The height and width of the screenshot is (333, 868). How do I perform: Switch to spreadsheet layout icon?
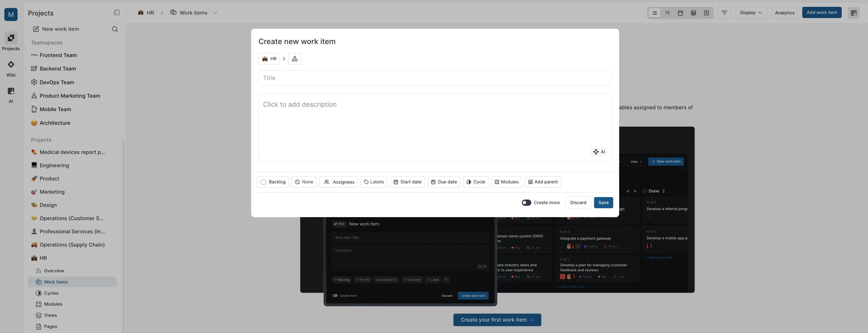(x=693, y=13)
